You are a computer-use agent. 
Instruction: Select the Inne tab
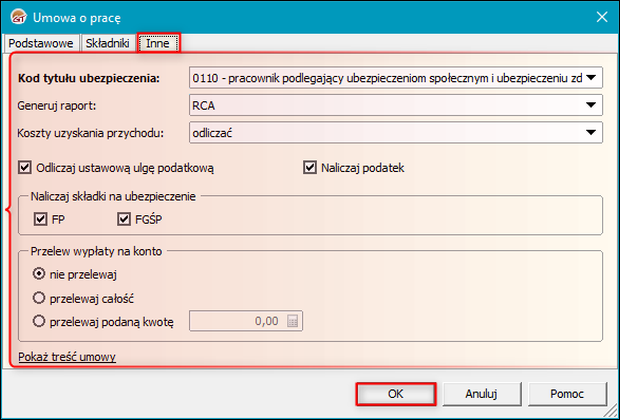[x=158, y=43]
